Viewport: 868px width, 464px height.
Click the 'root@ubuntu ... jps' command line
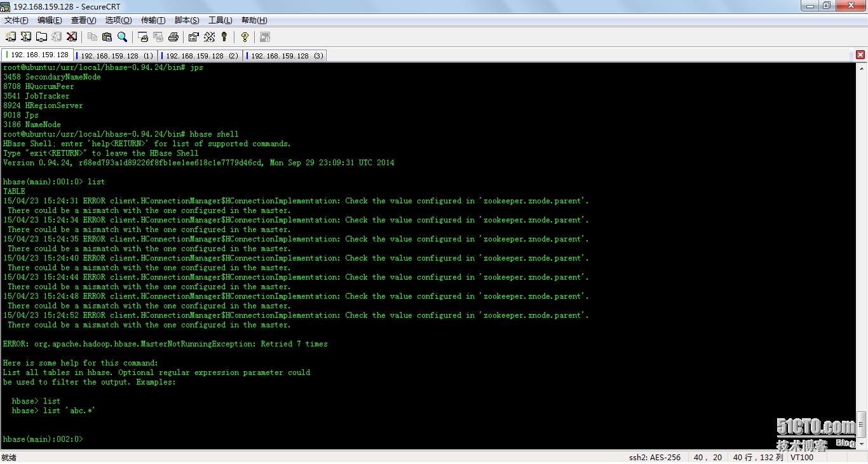103,67
